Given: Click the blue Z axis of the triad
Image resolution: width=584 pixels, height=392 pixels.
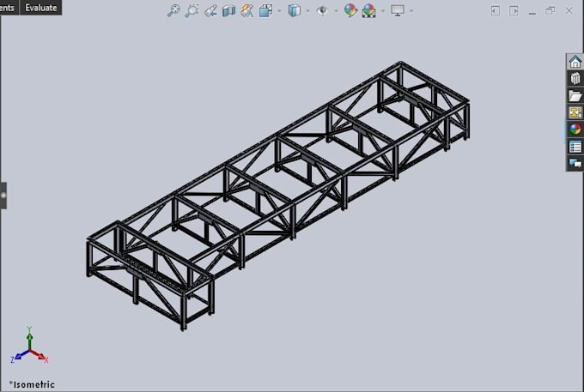Looking at the screenshot, I should click(19, 356).
